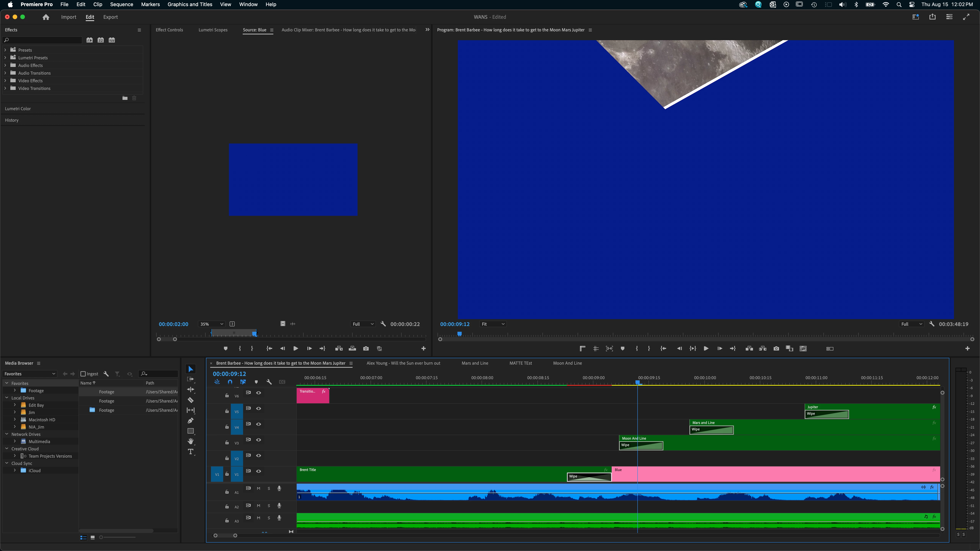980x551 pixels.
Task: Select the Razor tool
Action: click(191, 400)
